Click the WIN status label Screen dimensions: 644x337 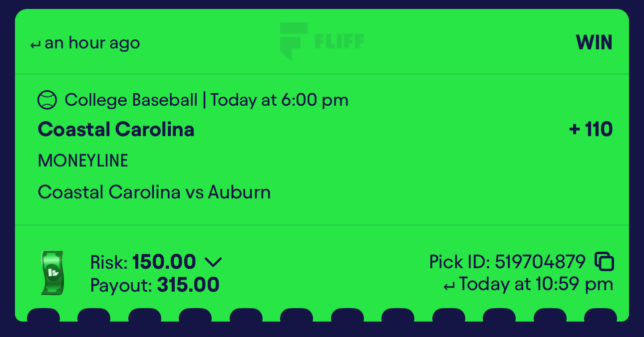[594, 43]
